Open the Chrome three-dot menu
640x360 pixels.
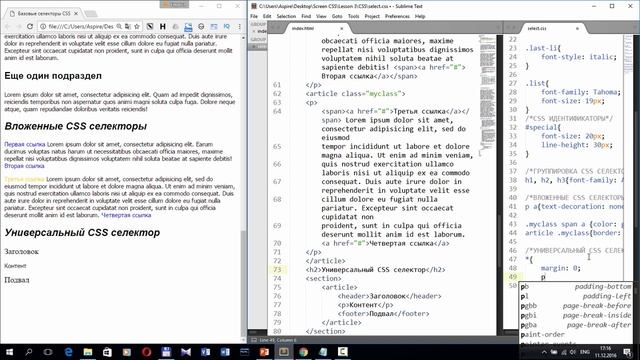click(240, 26)
